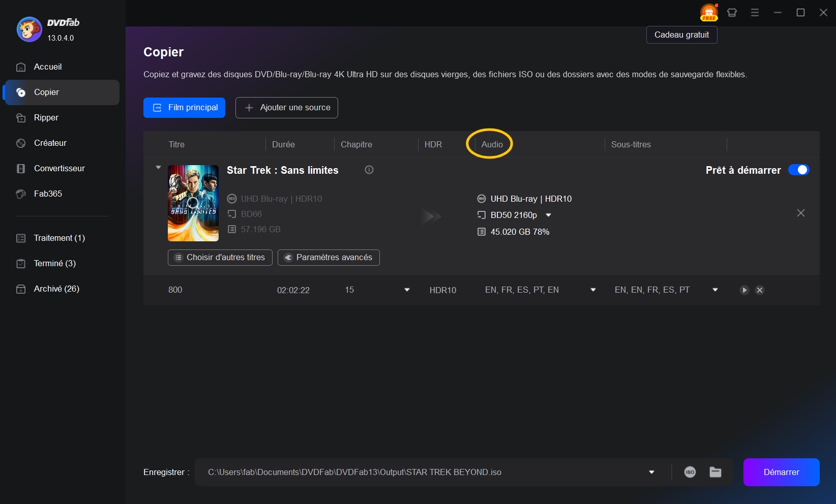
Task: Open the BD50 2160p size dropdown
Action: point(548,215)
